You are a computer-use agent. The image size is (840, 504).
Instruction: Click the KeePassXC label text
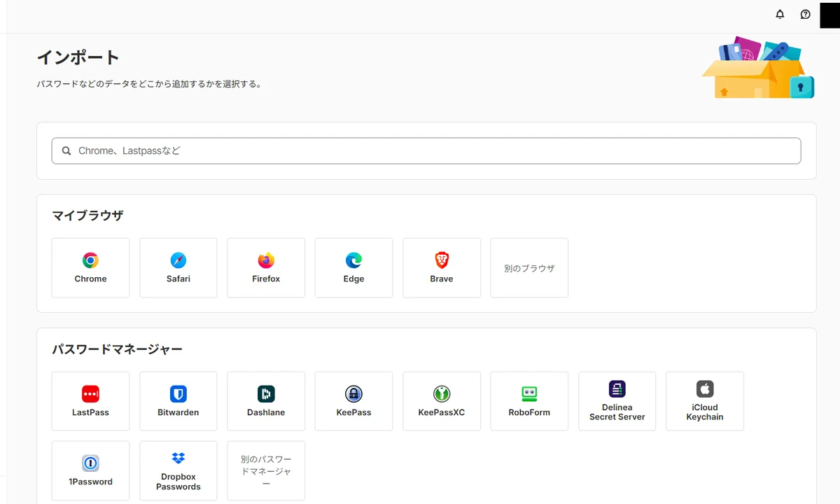click(442, 412)
